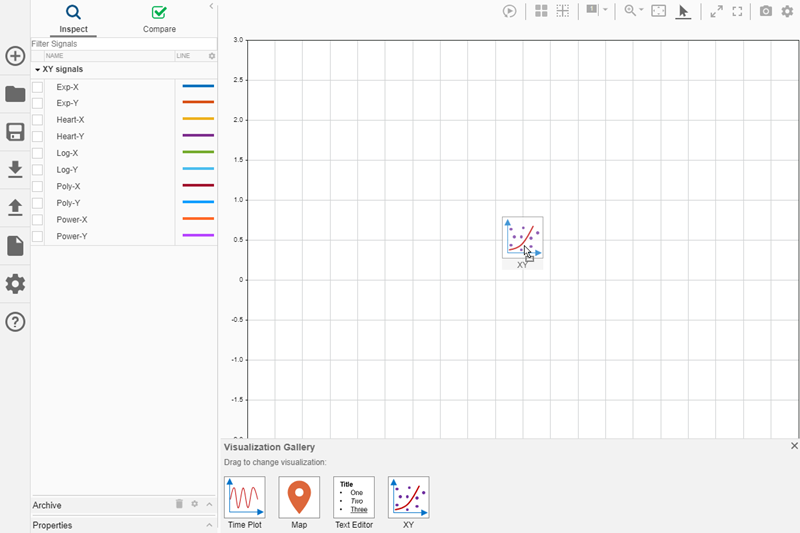Check the Heart-Y signal checkbox

[37, 136]
